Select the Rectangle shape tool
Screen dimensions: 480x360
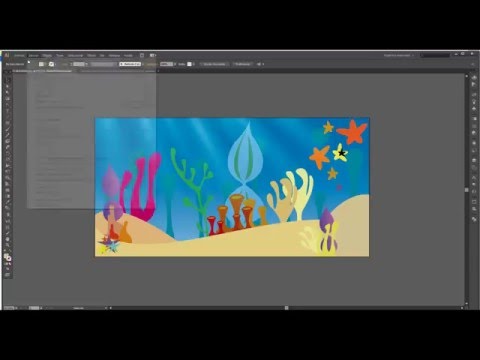point(8,123)
